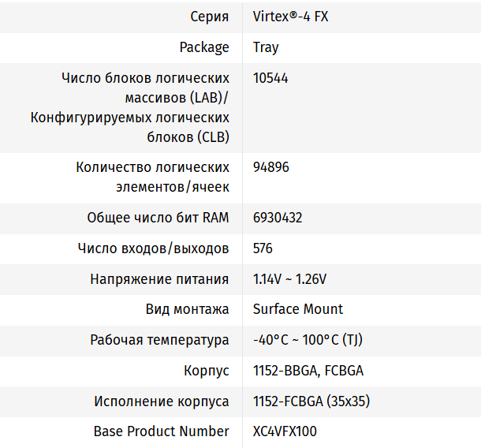
Task: Click the 1152-BBGA, FCBGA case value
Action: pos(308,371)
